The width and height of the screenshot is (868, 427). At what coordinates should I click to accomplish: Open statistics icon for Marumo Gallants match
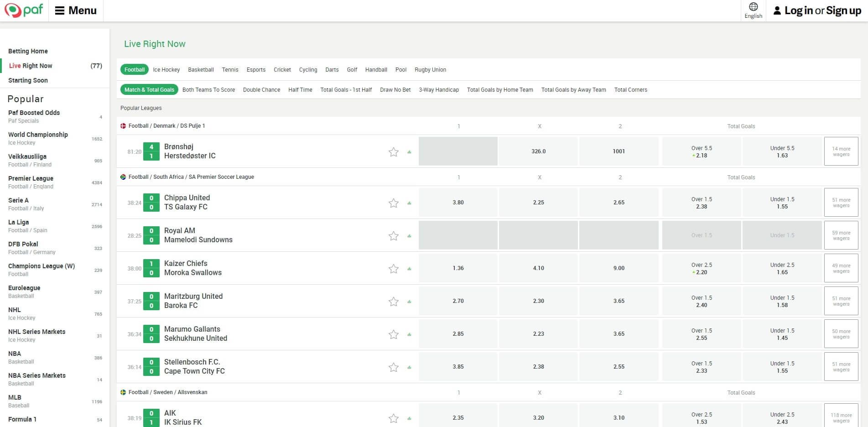409,334
